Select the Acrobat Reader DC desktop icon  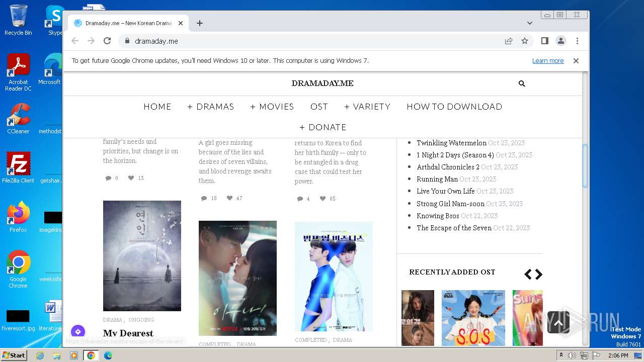18,72
